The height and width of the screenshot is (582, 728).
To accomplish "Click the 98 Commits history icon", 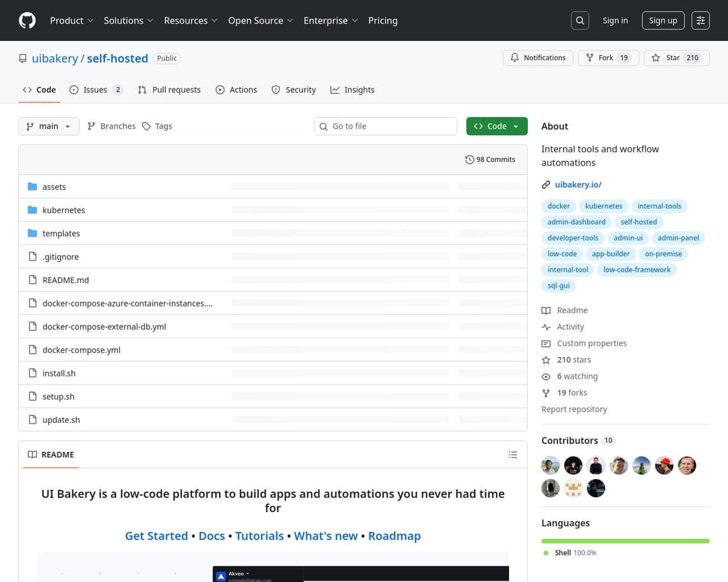I will click(x=470, y=160).
